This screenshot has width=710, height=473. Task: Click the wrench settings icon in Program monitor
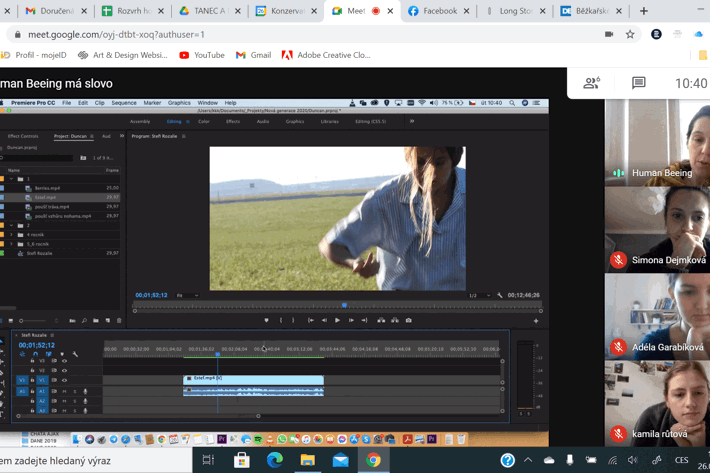[500, 296]
